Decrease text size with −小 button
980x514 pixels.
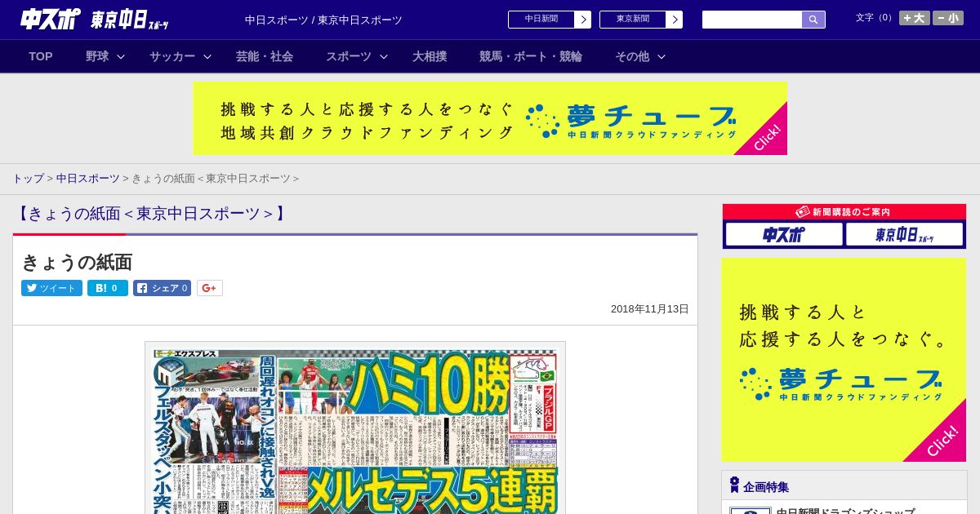tap(948, 18)
